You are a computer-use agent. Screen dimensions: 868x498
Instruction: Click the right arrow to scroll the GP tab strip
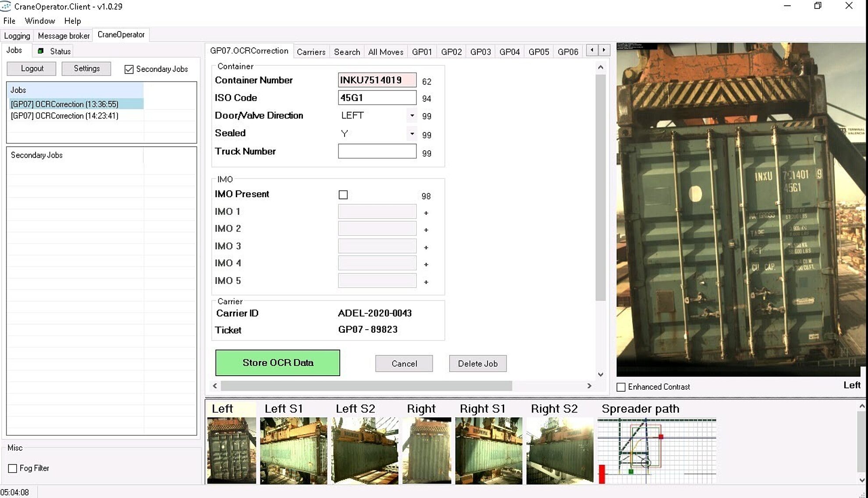[x=604, y=50]
